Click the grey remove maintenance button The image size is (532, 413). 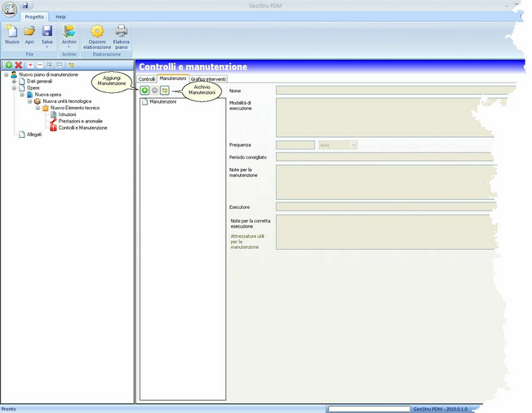(x=155, y=91)
